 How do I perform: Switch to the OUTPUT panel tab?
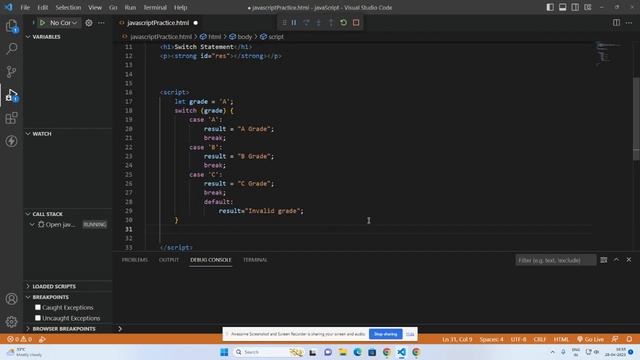169,260
